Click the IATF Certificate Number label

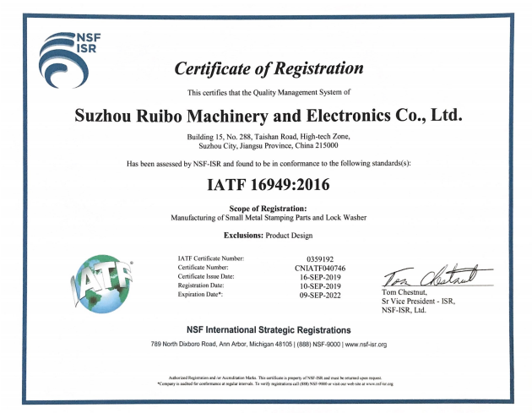click(x=211, y=258)
